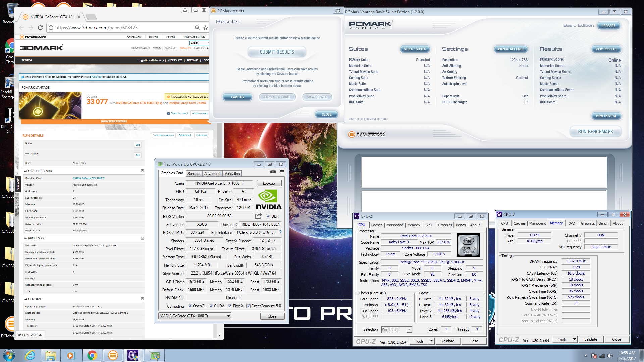This screenshot has width=644, height=362.
Task: Show hidden system tray icons
Action: [586, 356]
